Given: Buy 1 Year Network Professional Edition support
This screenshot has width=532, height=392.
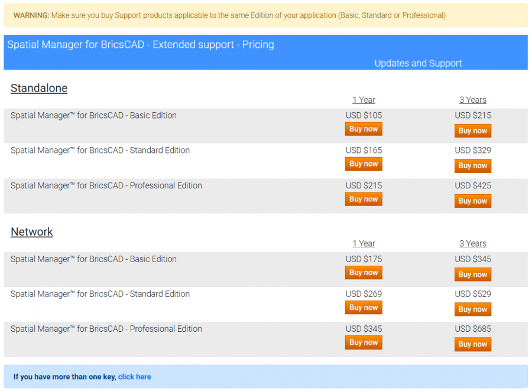Looking at the screenshot, I should [363, 342].
